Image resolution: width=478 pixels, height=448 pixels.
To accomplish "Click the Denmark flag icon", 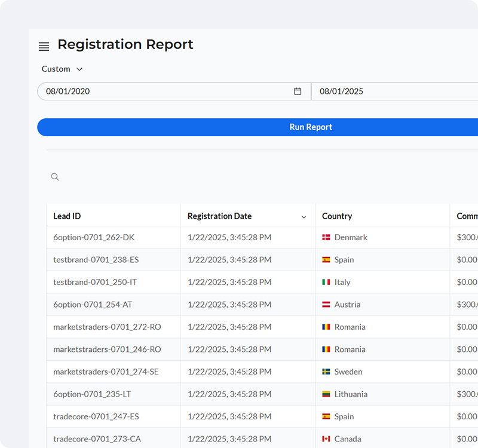I will [x=326, y=237].
